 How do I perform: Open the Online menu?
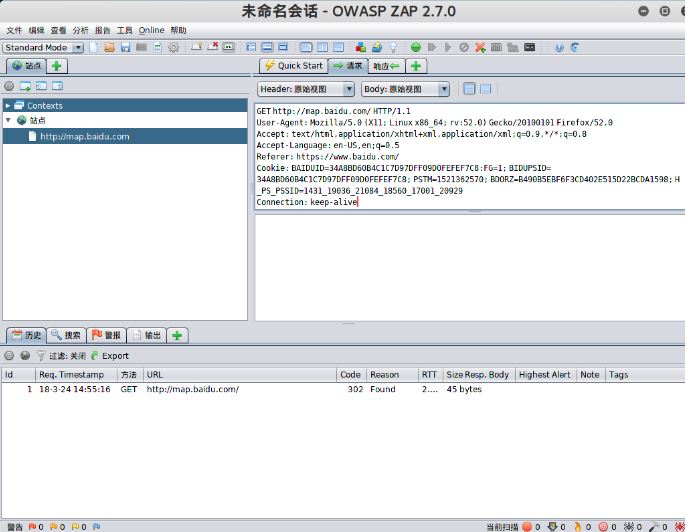point(151,30)
